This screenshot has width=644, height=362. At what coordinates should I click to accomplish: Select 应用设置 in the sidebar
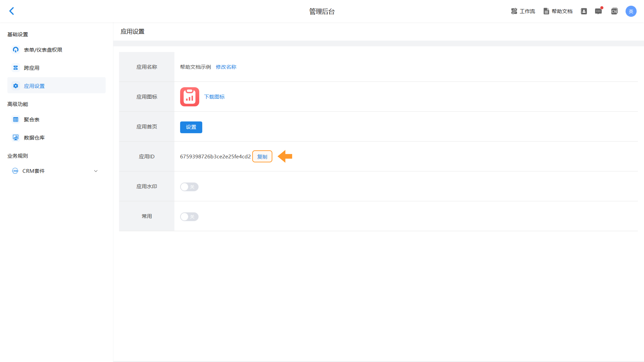tap(34, 86)
